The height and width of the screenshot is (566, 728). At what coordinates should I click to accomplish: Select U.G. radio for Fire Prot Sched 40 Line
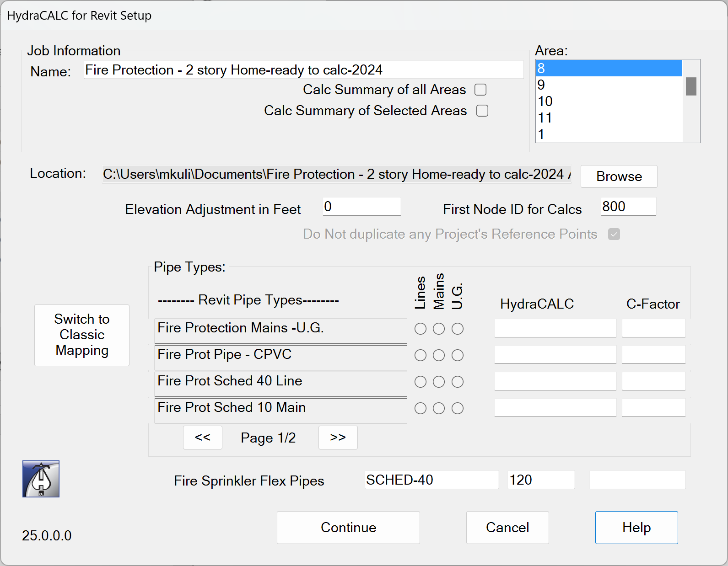point(458,382)
